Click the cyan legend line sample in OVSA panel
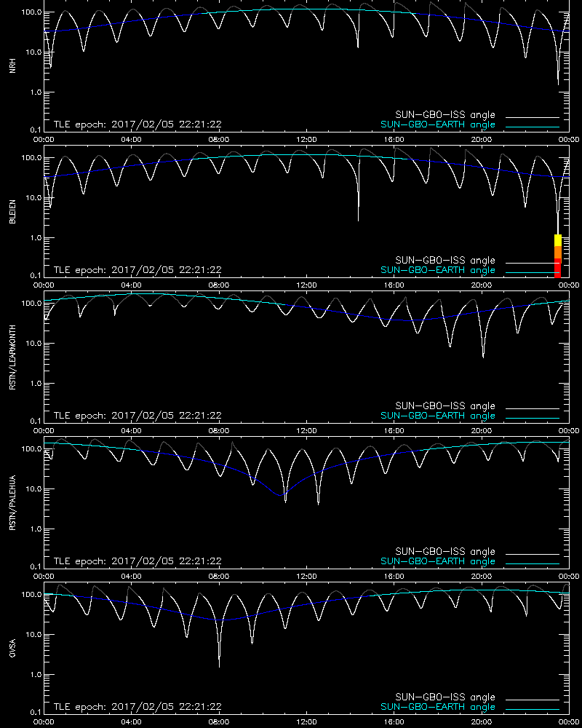Screen dimensions: 582x728 click(x=533, y=709)
